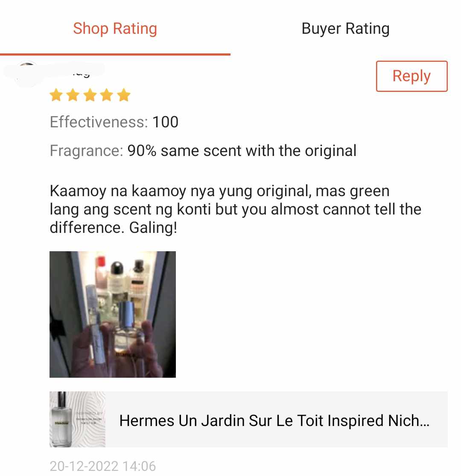
Task: Click the first rating star
Action: 56,95
